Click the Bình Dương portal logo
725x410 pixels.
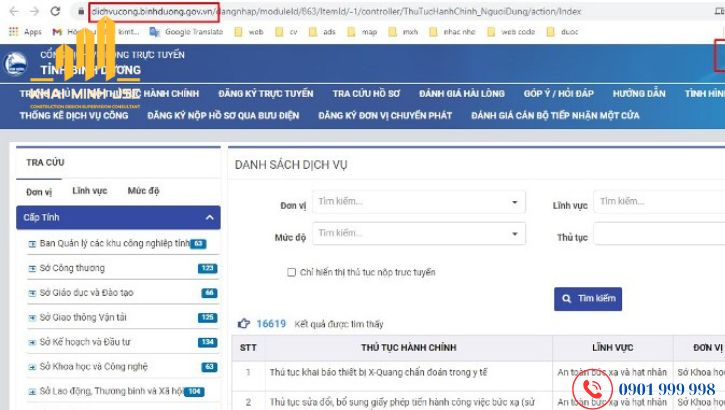pos(15,63)
